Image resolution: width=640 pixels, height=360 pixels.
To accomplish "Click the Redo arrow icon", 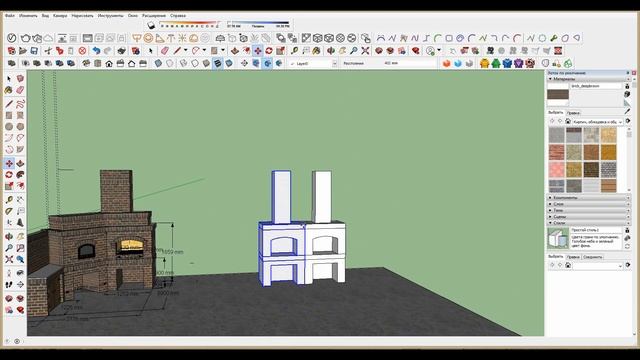I will pos(107,51).
